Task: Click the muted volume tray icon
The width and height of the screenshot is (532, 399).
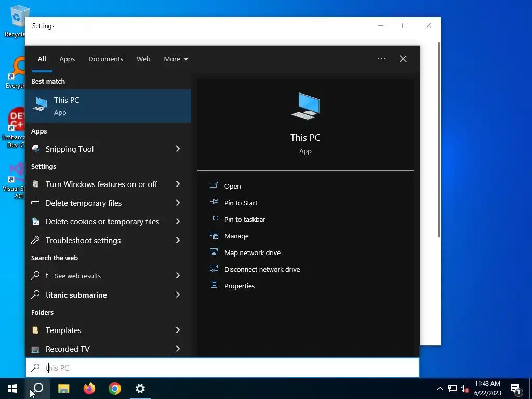Action: click(x=464, y=389)
